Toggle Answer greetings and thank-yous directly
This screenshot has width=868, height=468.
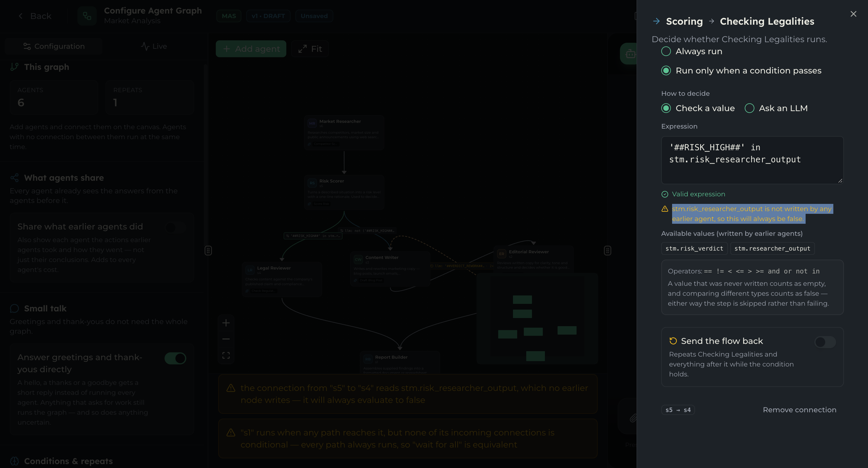click(175, 358)
